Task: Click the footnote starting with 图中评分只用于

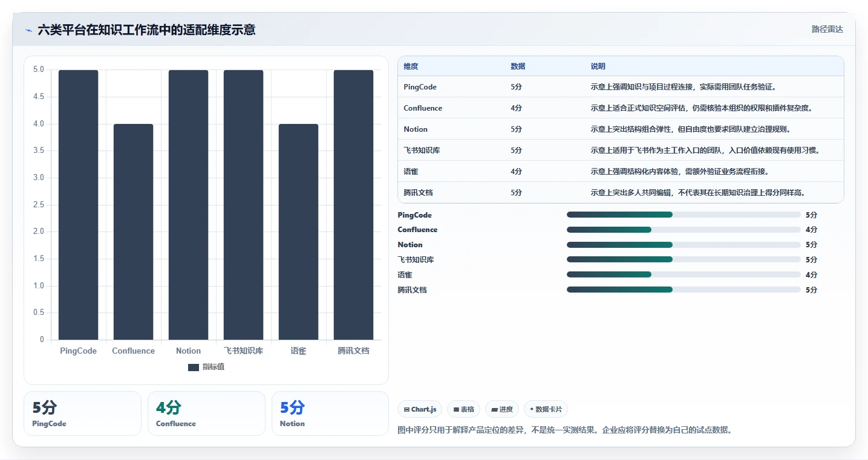Action: click(565, 430)
